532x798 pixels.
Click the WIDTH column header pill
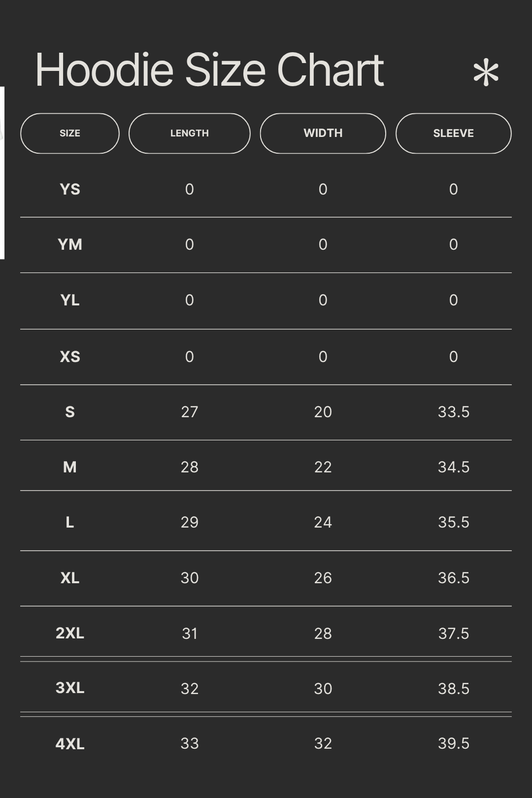323,133
